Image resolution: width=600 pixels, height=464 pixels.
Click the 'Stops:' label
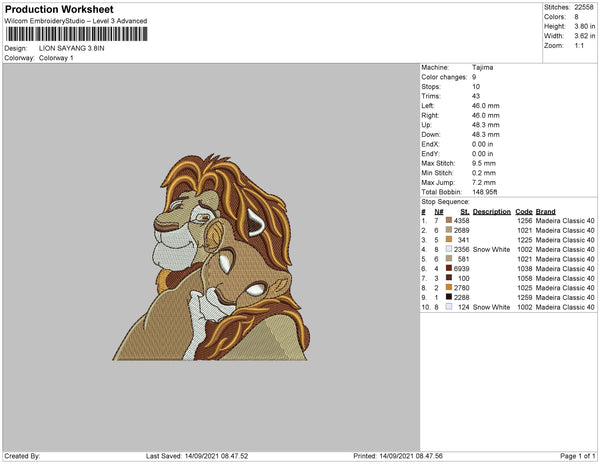(431, 87)
